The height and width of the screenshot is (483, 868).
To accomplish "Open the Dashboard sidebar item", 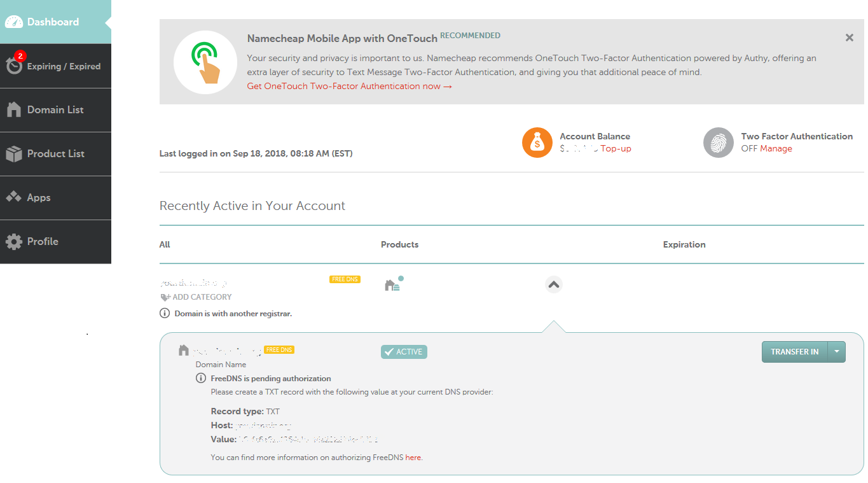I will pyautogui.click(x=55, y=22).
